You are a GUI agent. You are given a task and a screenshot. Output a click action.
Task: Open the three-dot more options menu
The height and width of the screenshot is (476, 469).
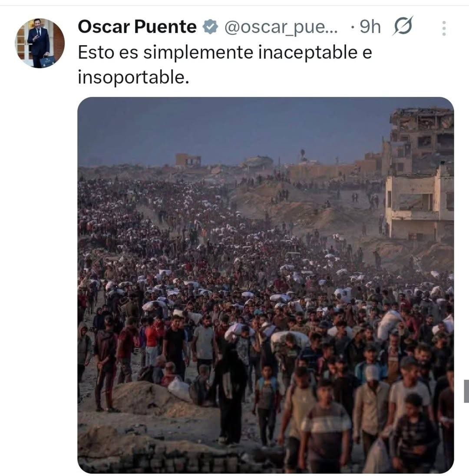click(x=443, y=28)
